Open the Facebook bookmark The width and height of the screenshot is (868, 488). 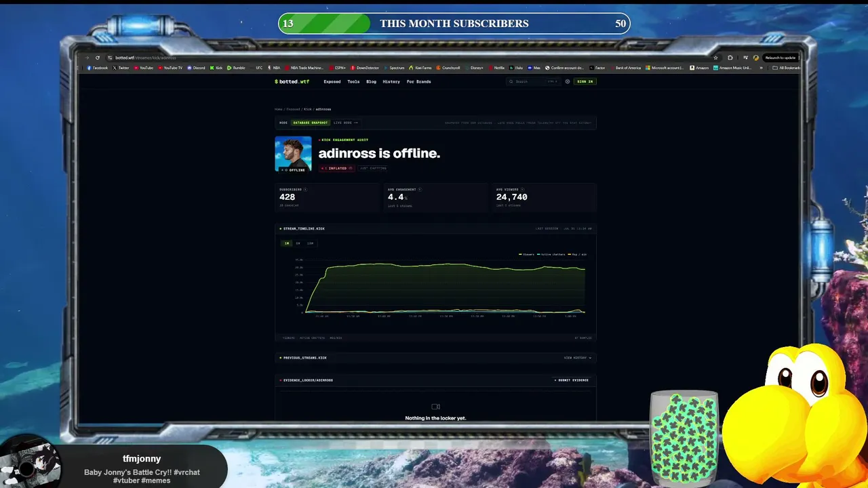point(98,68)
